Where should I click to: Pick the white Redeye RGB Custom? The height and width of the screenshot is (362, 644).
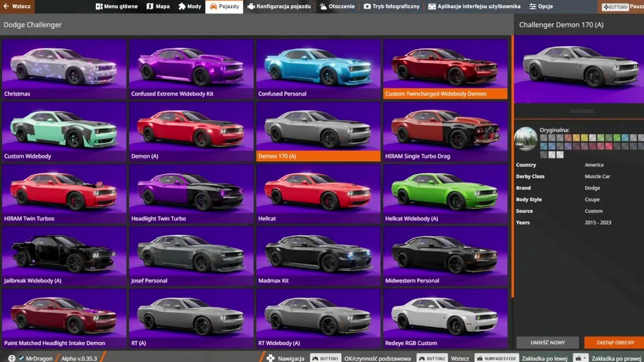click(445, 318)
